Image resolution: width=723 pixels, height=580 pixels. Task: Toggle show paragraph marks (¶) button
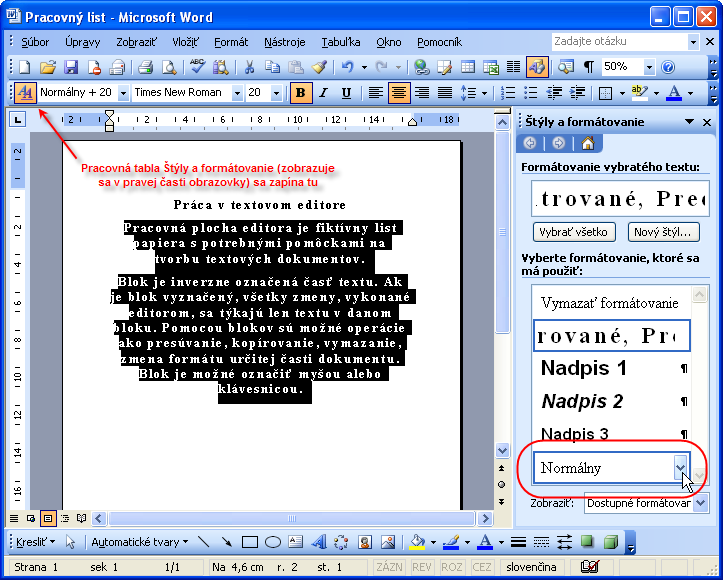[x=589, y=67]
